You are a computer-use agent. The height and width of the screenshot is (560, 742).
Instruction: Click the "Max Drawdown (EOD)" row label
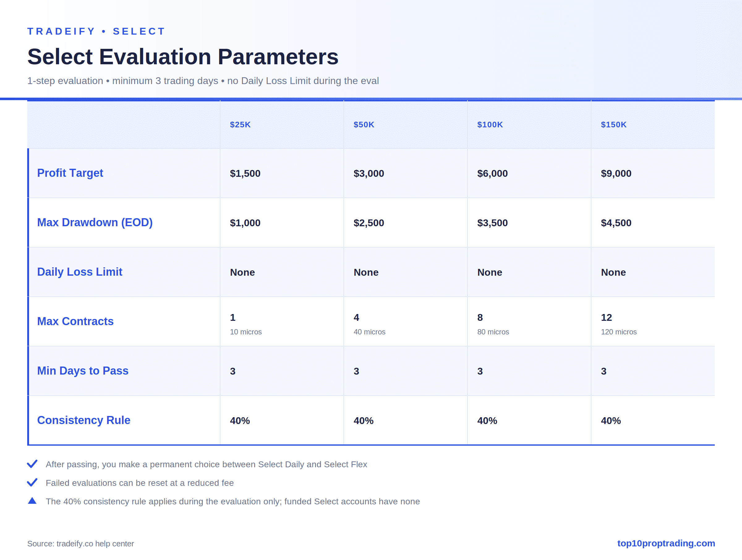pyautogui.click(x=95, y=223)
